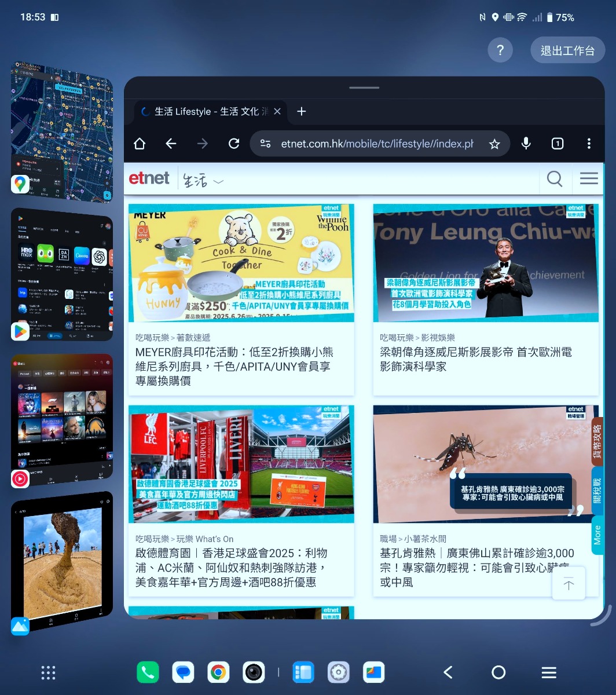The width and height of the screenshot is (616, 695).
Task: Go forward in the browser
Action: pos(202,144)
